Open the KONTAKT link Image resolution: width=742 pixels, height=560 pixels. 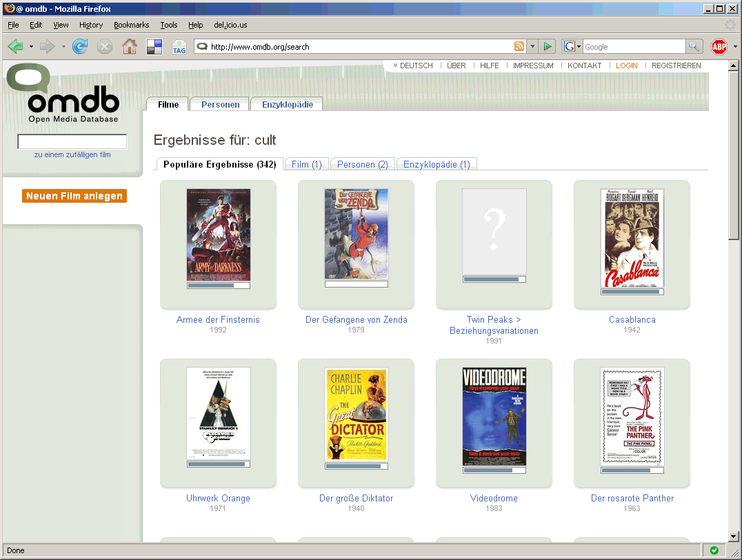click(584, 66)
